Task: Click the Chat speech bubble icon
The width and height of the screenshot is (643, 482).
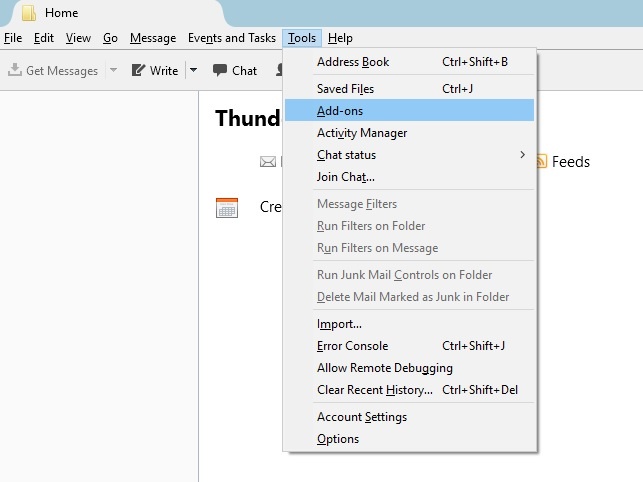Action: 220,71
